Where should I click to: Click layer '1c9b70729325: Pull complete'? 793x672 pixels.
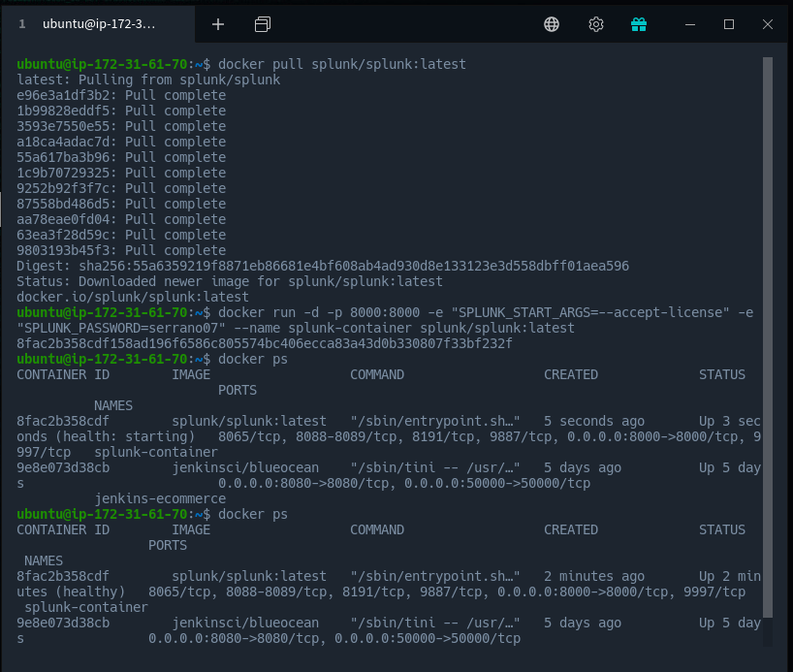tap(121, 173)
